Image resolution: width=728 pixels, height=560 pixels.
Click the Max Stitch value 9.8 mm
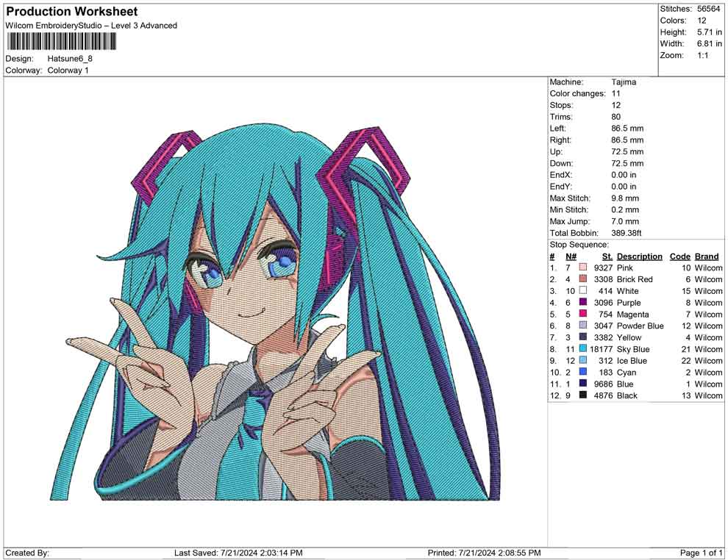(x=625, y=198)
